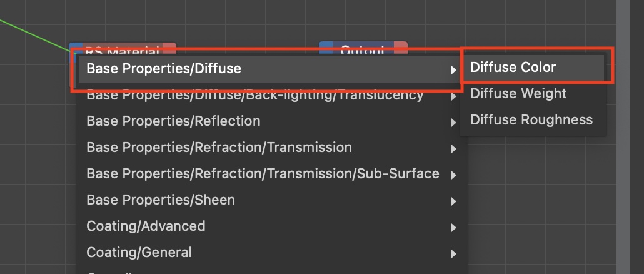This screenshot has width=644, height=274.
Task: Expand the Base Properties/Sheen submenu arrow
Action: coord(453,201)
